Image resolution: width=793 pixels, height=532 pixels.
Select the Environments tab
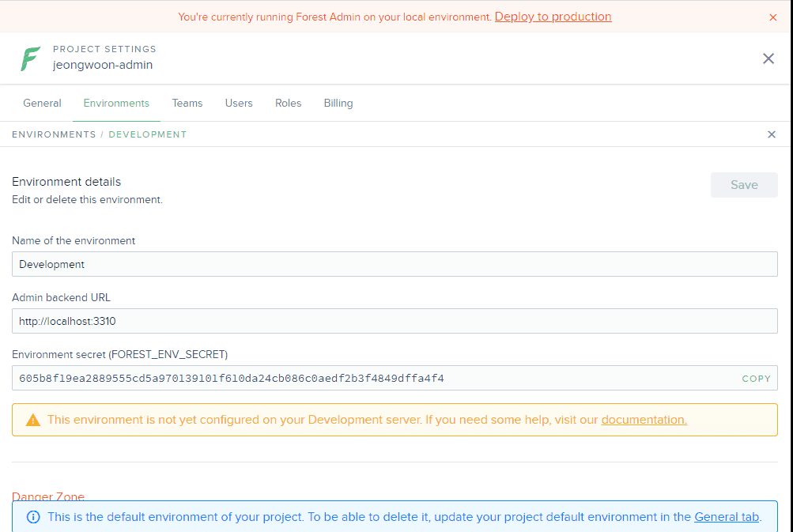(116, 104)
